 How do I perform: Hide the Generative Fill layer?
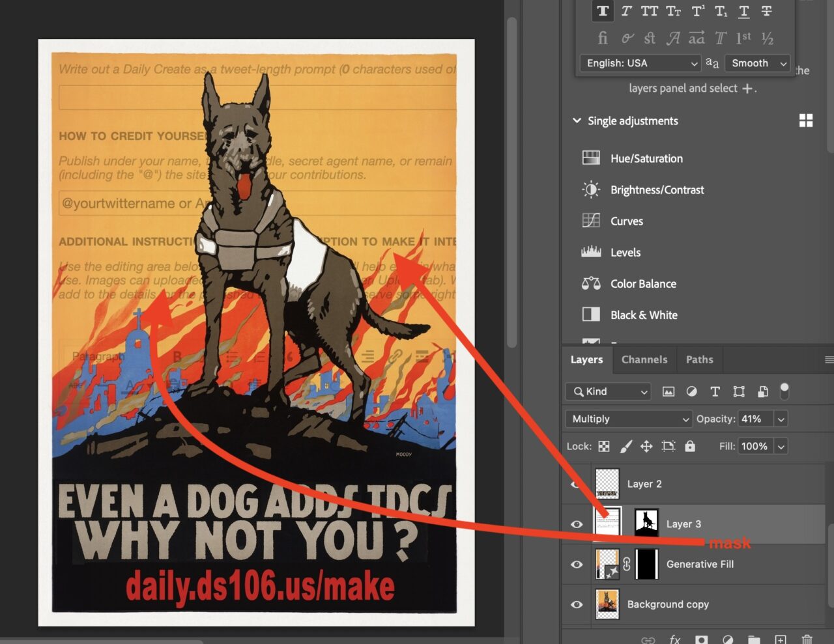point(577,564)
